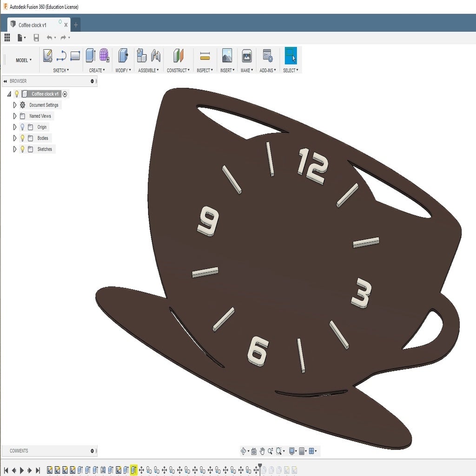Click the Undo arrow icon
Screen dimensions: 476x476
click(49, 37)
